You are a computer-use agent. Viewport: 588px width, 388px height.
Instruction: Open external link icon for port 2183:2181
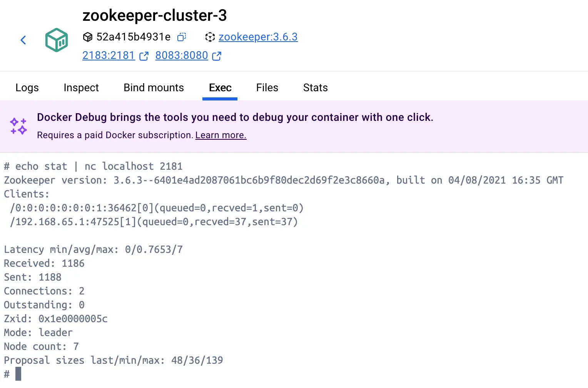click(x=144, y=56)
